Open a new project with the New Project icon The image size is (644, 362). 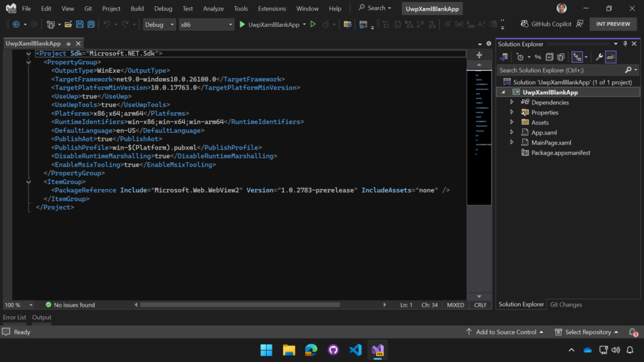pyautogui.click(x=52, y=24)
